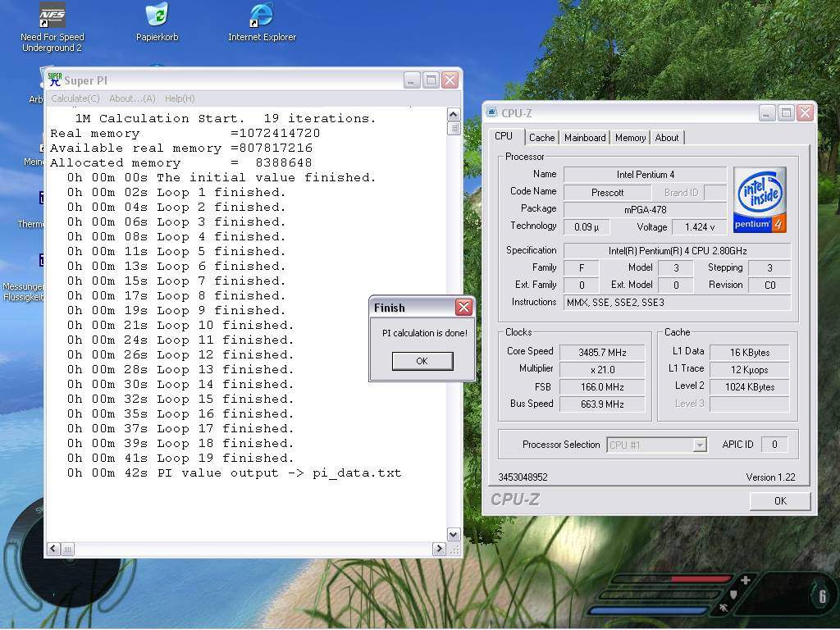The height and width of the screenshot is (630, 840).
Task: Click the Name field Intel Pentium 4
Action: (645, 175)
